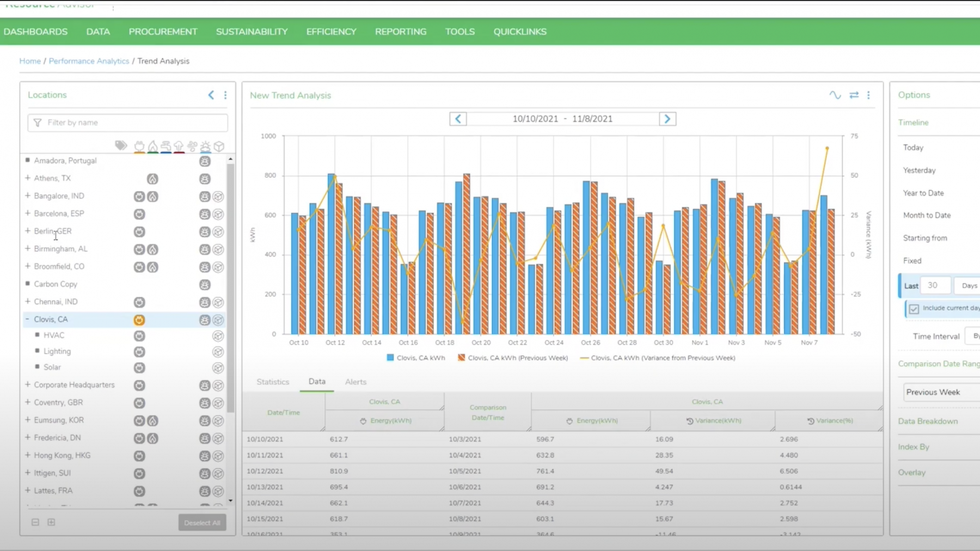This screenshot has height=551, width=980.
Task: Click the tag filter icon in Locations
Action: pyautogui.click(x=121, y=145)
